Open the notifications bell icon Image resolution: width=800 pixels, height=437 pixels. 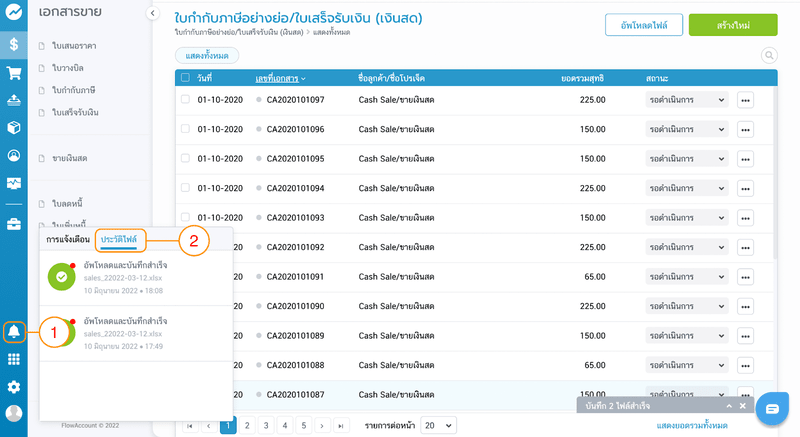click(14, 332)
